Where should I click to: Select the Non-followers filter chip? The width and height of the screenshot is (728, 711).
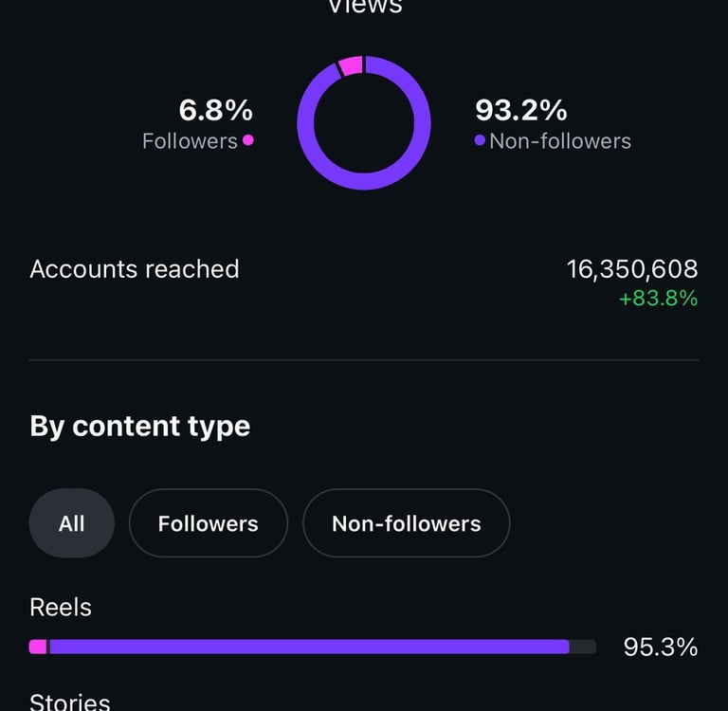406,523
